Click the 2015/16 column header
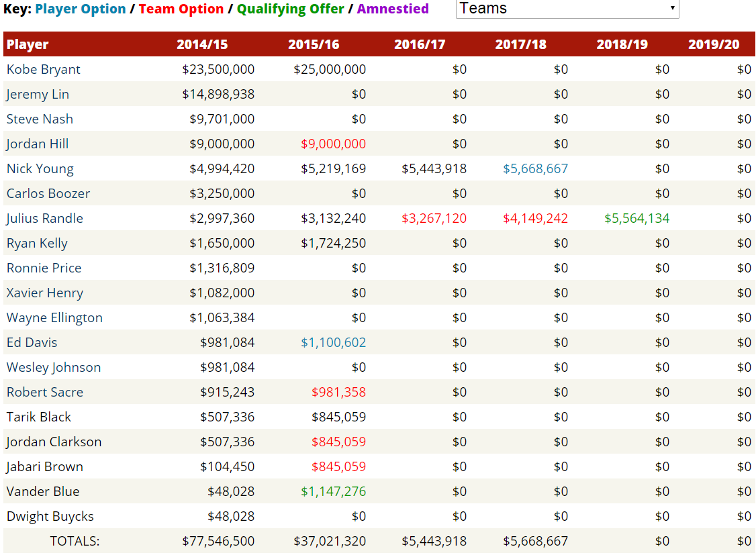756x557 pixels. tap(314, 45)
